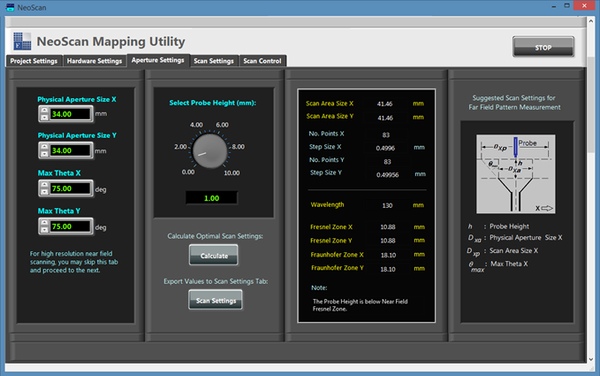600x376 pixels.
Task: Increment Physical Aperture Size X stepper up
Action: pyautogui.click(x=44, y=111)
